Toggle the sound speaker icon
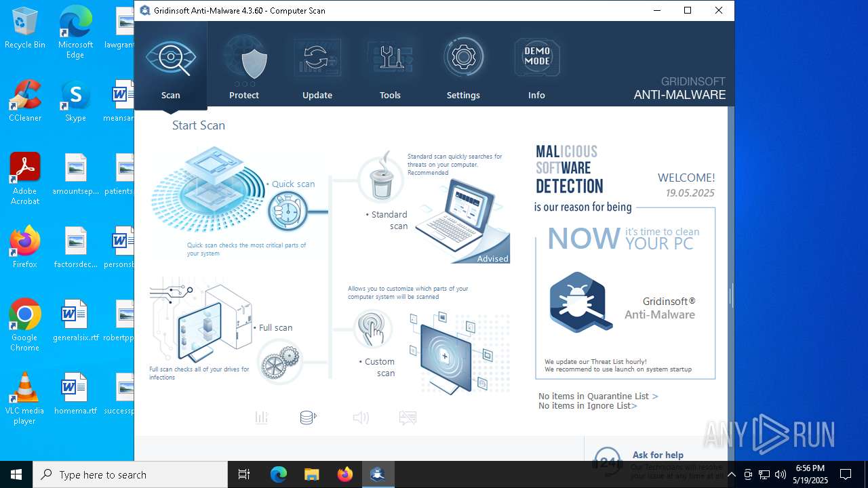 [x=361, y=418]
